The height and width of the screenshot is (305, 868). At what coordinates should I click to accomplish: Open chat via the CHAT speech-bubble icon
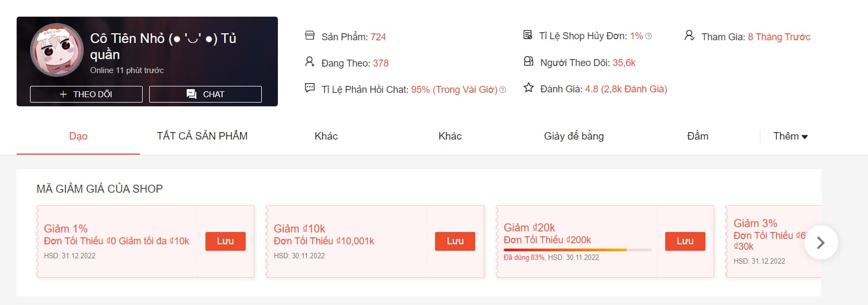(x=192, y=95)
